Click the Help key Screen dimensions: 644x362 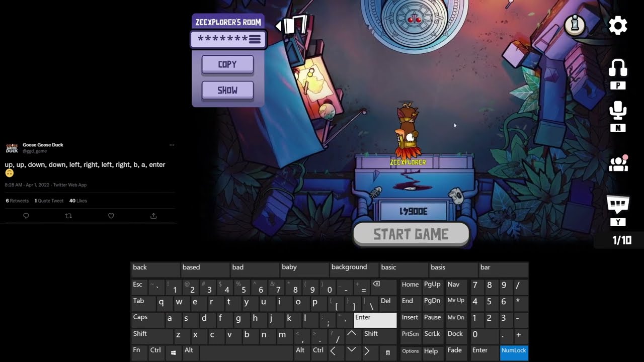click(x=433, y=352)
